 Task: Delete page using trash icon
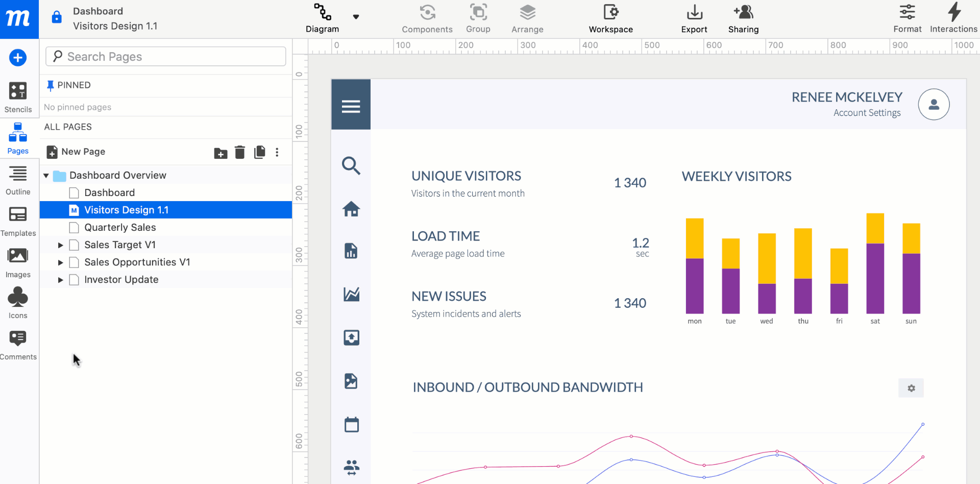click(x=240, y=152)
